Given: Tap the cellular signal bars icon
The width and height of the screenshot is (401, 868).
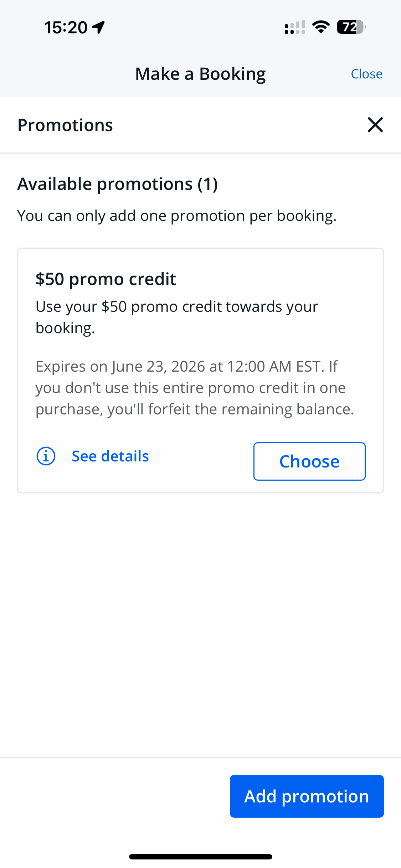Looking at the screenshot, I should coord(295,27).
